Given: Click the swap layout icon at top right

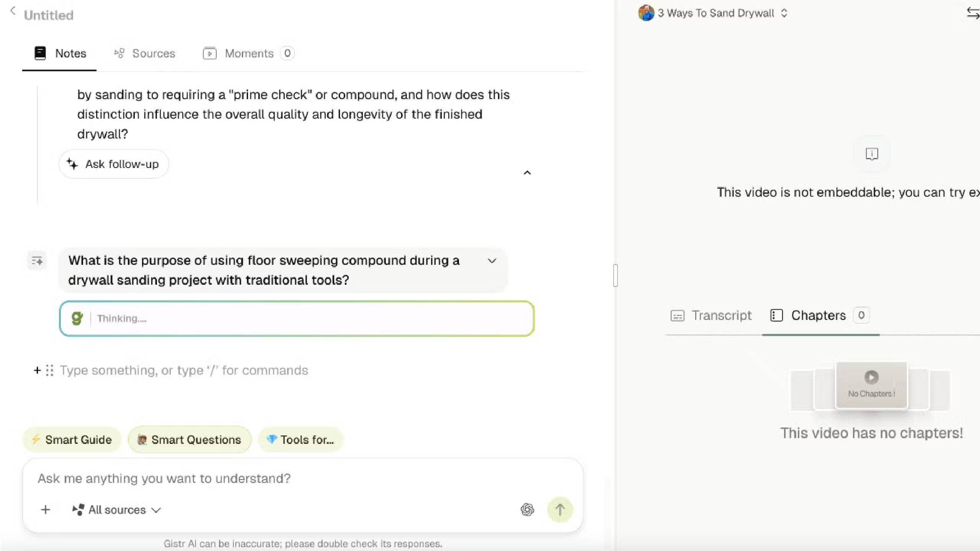Looking at the screenshot, I should pos(972,13).
